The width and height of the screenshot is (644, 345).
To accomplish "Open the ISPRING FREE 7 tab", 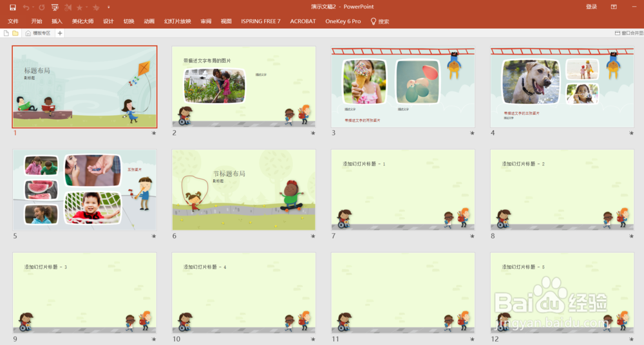I will 261,21.
